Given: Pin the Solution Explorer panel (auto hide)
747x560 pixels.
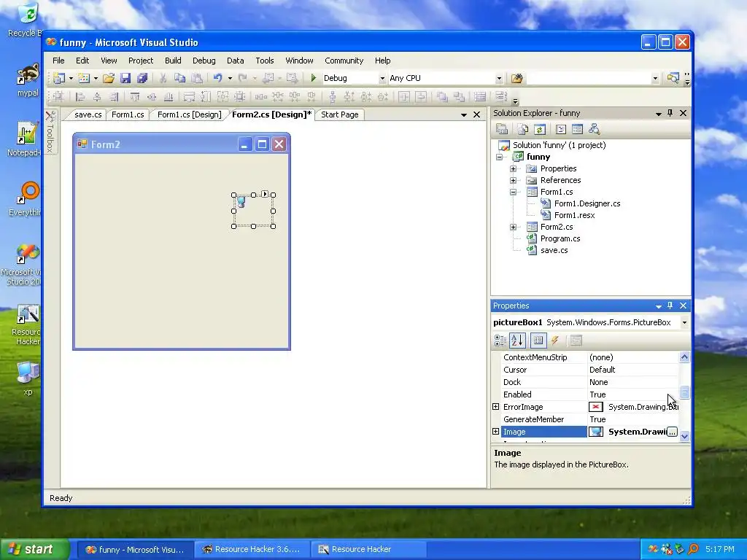Looking at the screenshot, I should click(670, 113).
